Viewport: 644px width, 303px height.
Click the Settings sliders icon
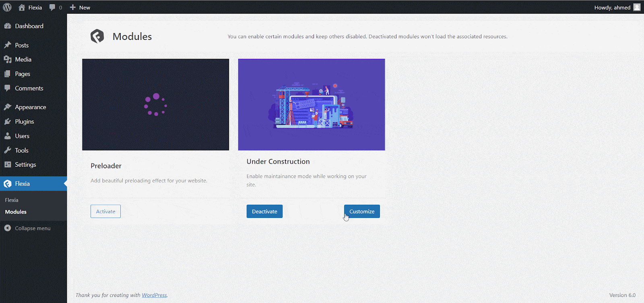(8, 164)
